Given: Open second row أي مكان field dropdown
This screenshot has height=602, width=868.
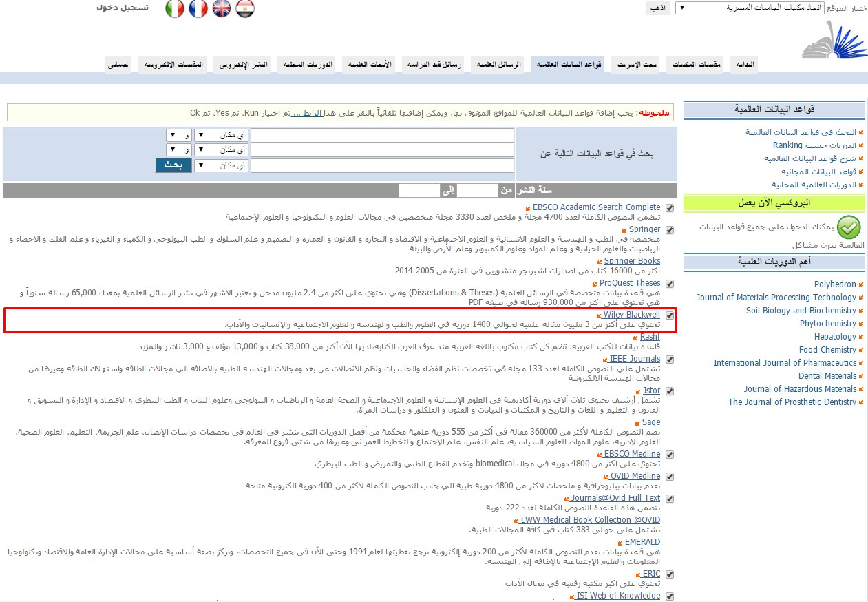Looking at the screenshot, I should [221, 149].
